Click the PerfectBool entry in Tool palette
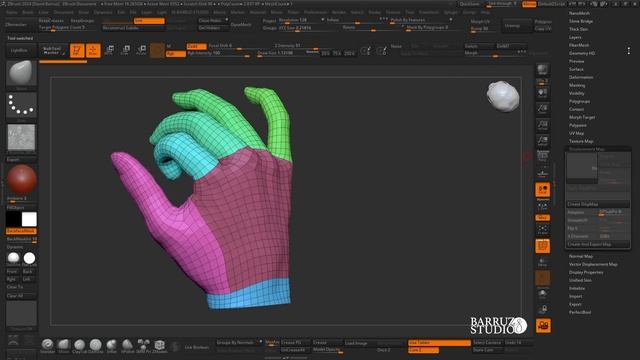Image resolution: width=640 pixels, height=360 pixels. click(580, 312)
